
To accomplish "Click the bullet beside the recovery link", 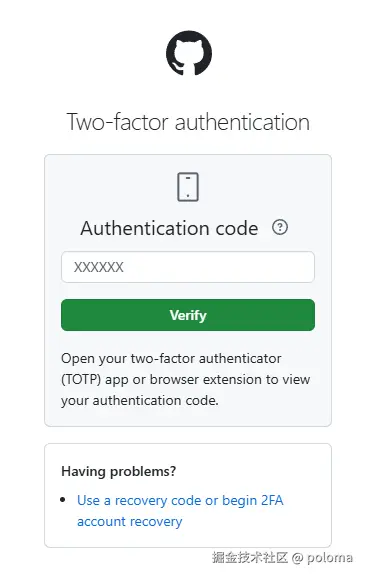I will click(x=63, y=500).
